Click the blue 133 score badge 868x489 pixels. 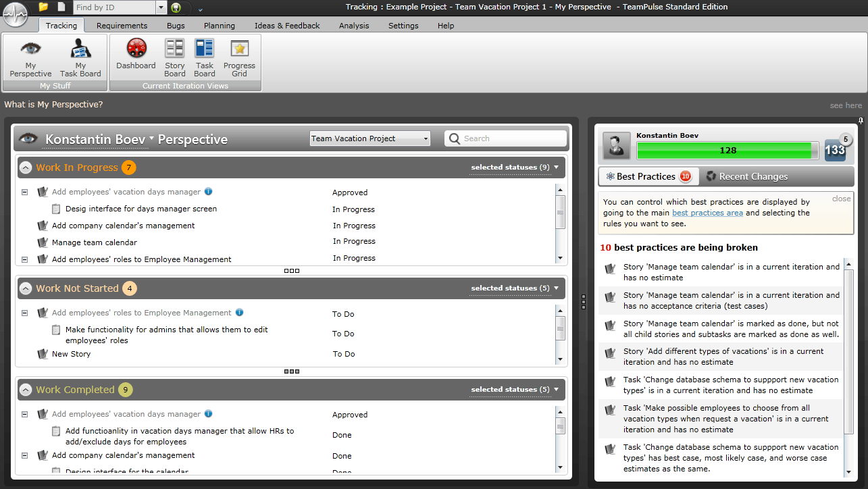[835, 150]
